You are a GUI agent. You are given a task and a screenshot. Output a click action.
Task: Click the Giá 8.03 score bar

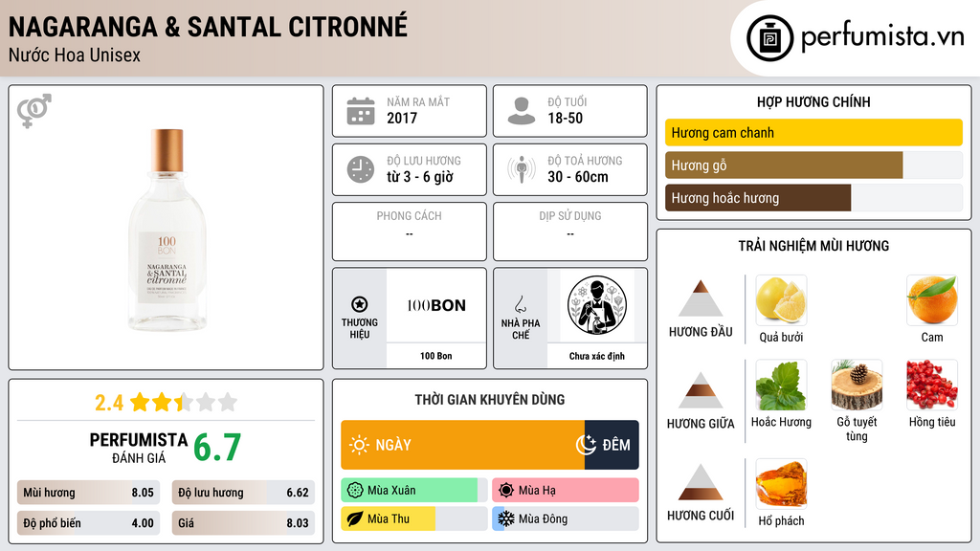[243, 523]
